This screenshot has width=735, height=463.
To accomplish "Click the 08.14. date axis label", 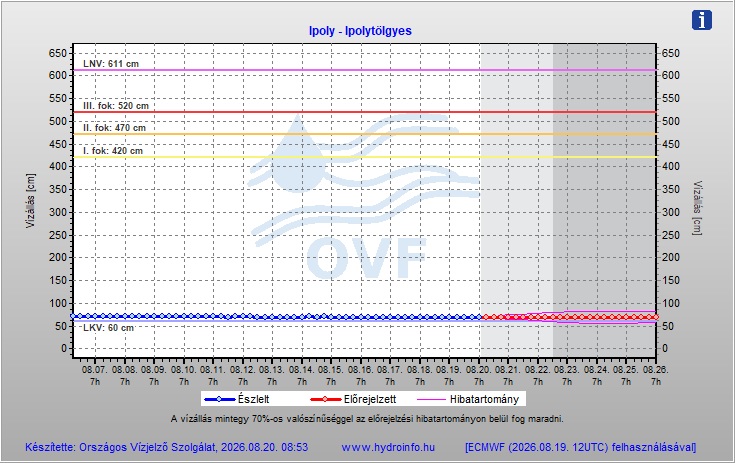I will pos(301,370).
